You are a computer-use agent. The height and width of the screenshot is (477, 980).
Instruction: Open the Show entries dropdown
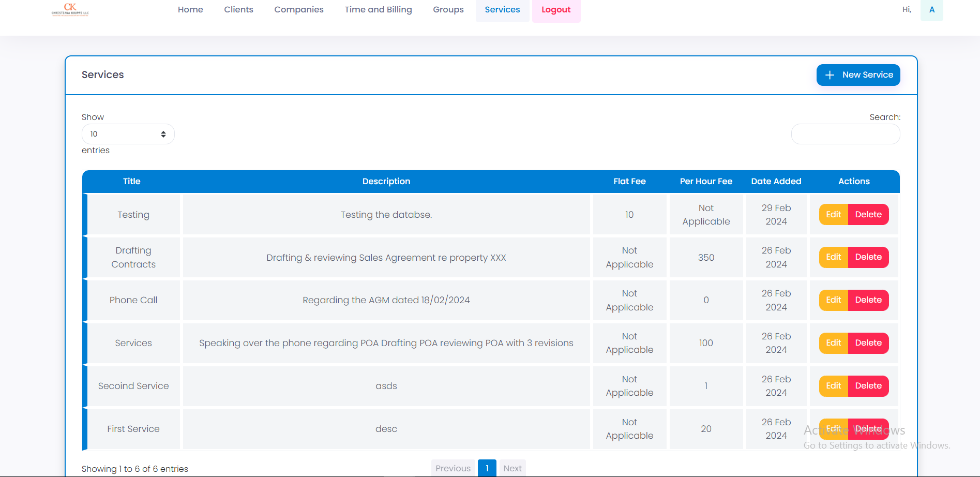click(128, 134)
